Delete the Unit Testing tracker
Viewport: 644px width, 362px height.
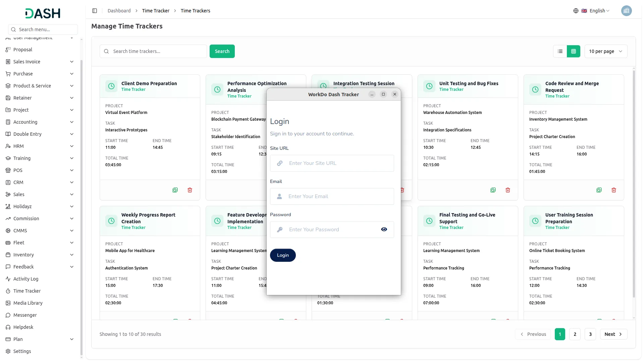(x=508, y=190)
